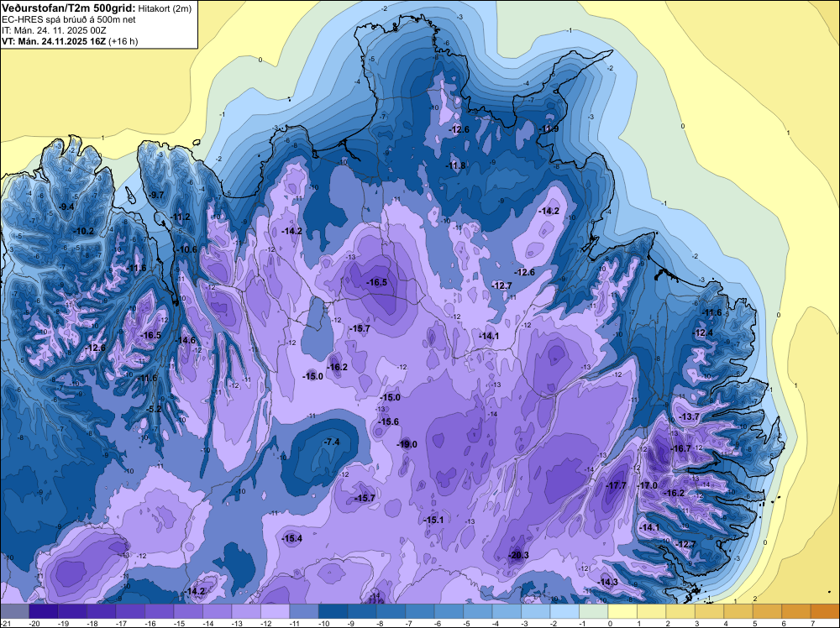The width and height of the screenshot is (840, 628).
Task: Click the legend label 3
Action: [x=696, y=624]
